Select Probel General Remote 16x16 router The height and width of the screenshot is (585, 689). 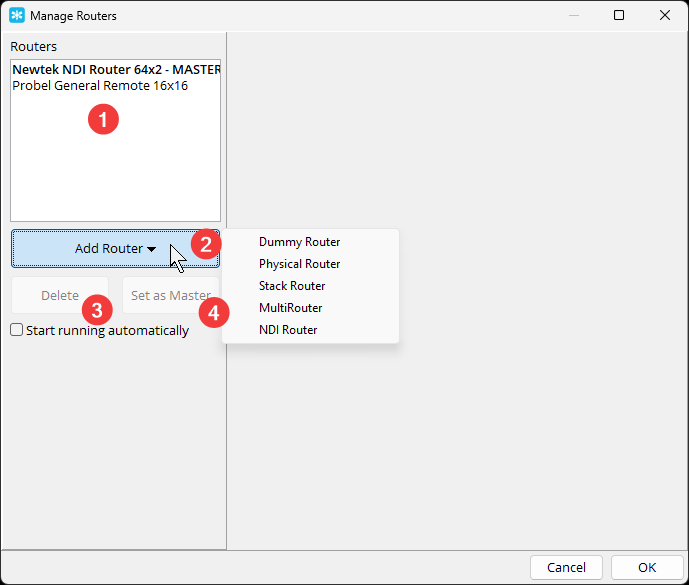116,86
